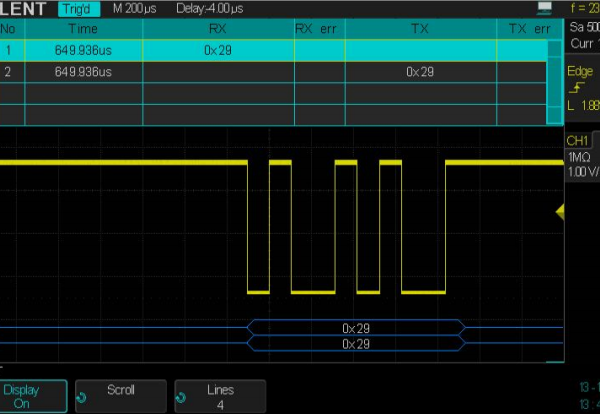Select decode row 1 with RX 0x29
Image resolution: width=600 pixels, height=415 pixels.
220,48
